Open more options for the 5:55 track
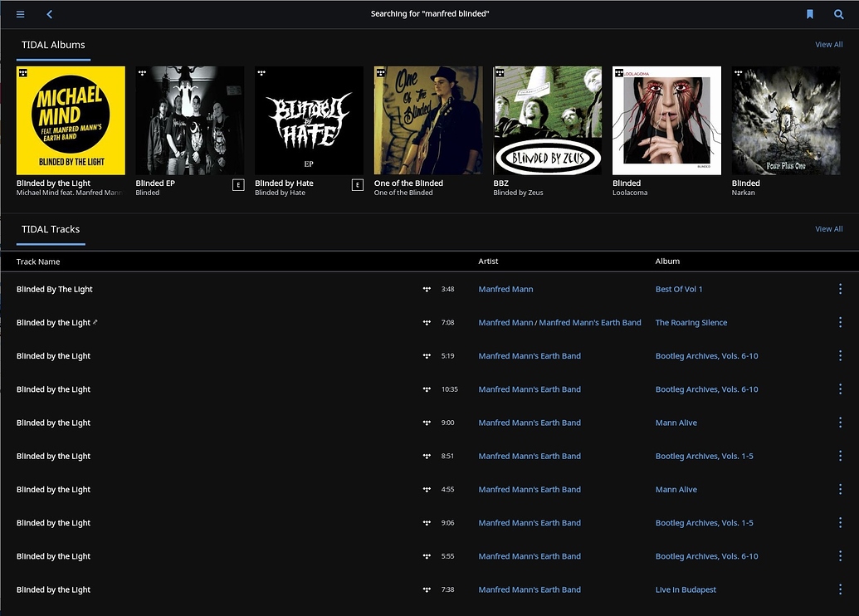This screenshot has width=859, height=616. coord(841,556)
